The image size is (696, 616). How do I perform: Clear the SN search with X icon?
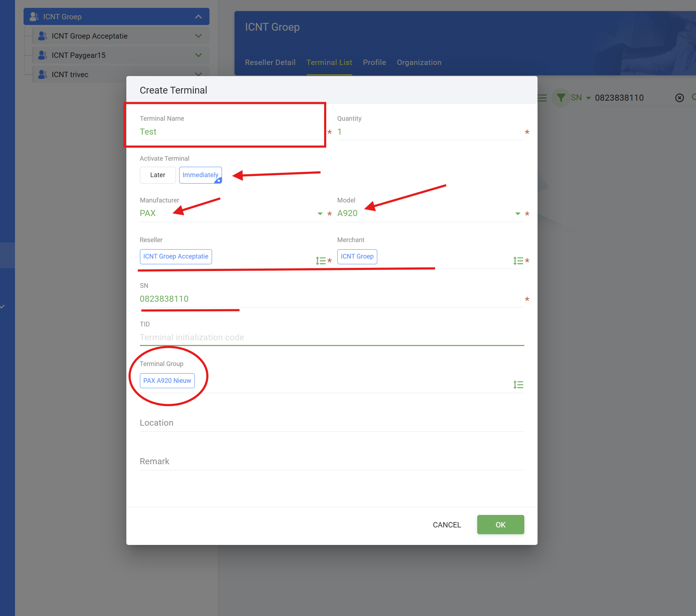[x=679, y=98]
